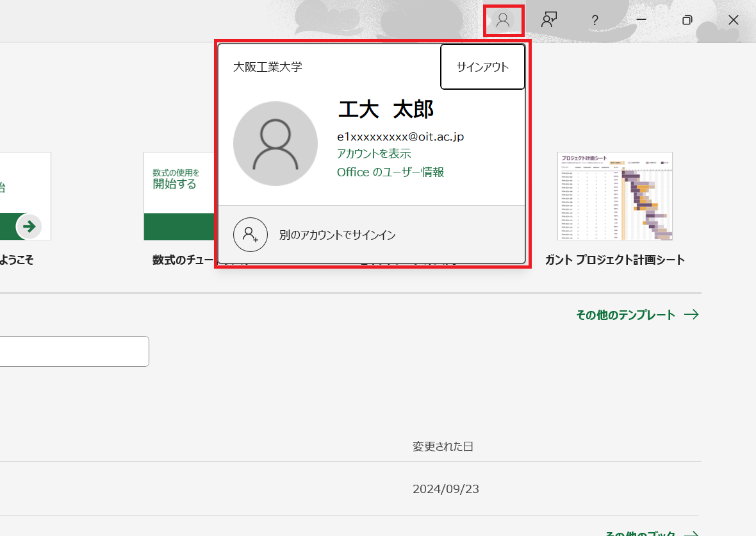The width and height of the screenshot is (756, 536).
Task: Restore down the Excel window
Action: click(687, 21)
